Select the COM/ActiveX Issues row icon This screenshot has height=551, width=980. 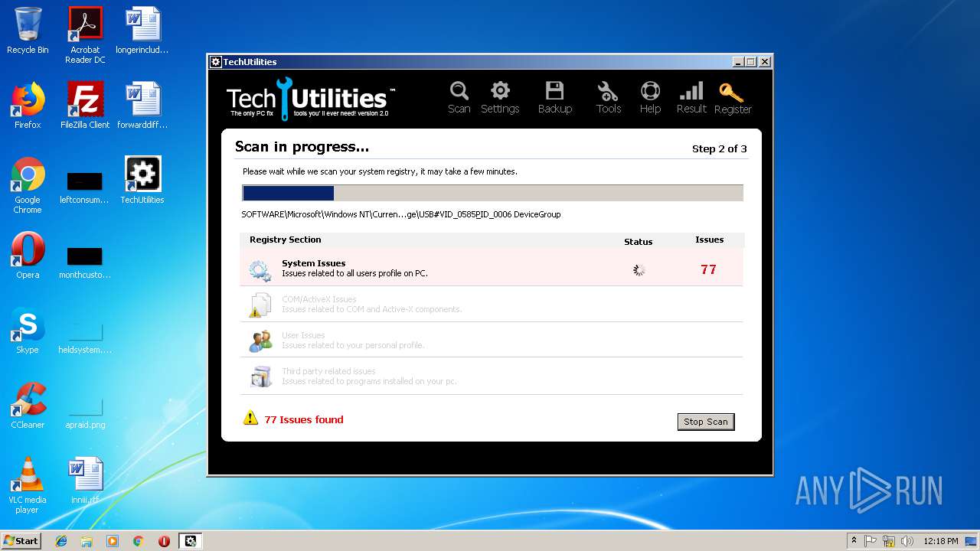click(260, 305)
